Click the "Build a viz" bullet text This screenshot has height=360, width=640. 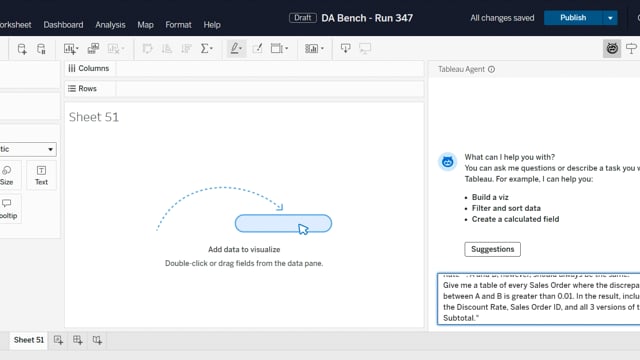click(490, 197)
